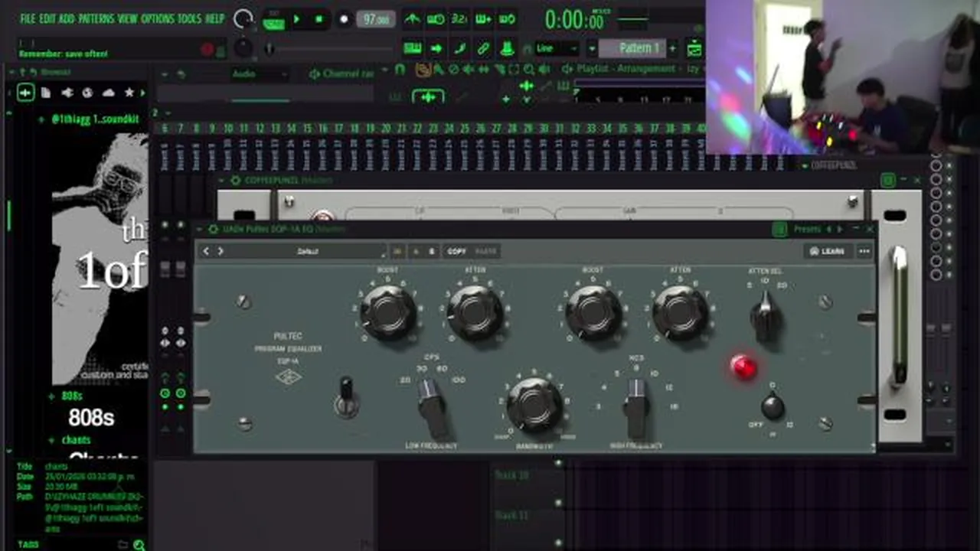
Task: Click the CPS LOW FREQUENCY selector
Action: (x=433, y=406)
